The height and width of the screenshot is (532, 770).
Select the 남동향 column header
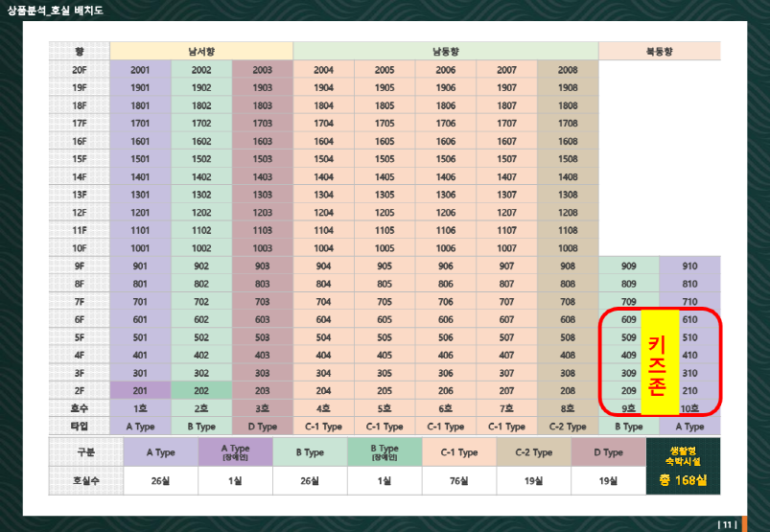point(445,51)
